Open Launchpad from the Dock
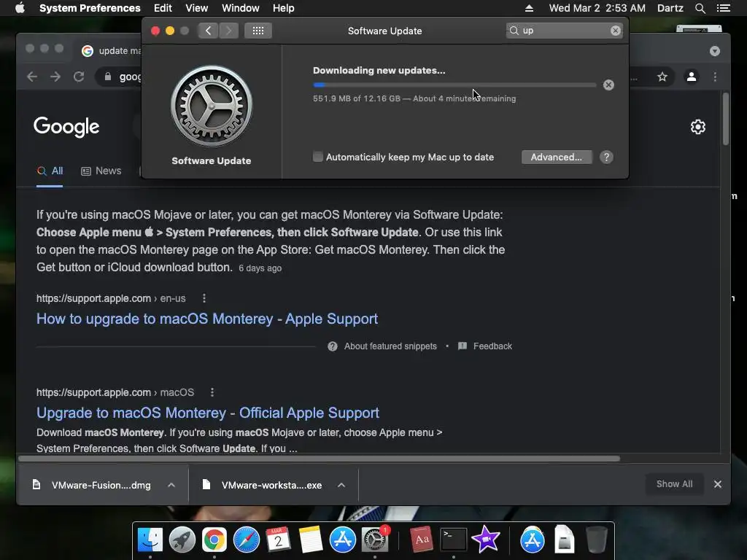 point(182,540)
